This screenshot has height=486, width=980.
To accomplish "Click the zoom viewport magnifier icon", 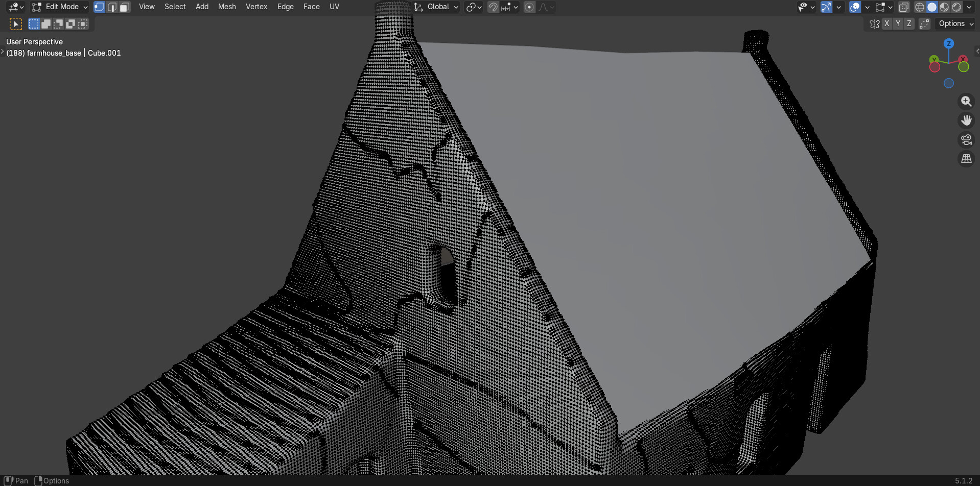I will coord(966,101).
